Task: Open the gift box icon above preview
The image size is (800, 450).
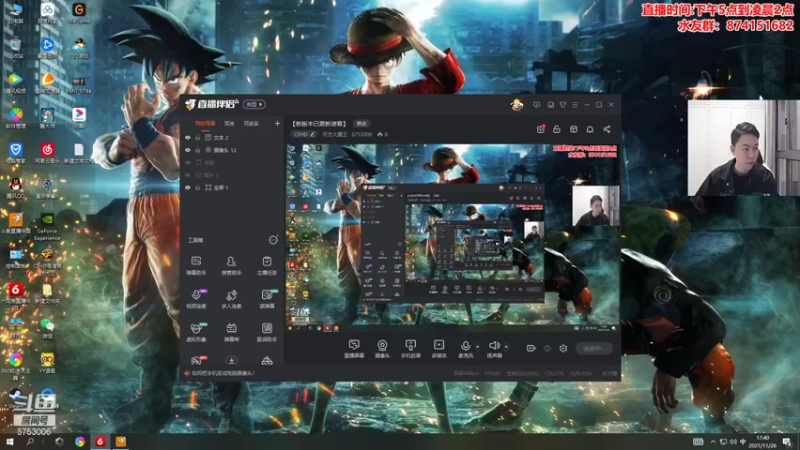Action: point(540,129)
